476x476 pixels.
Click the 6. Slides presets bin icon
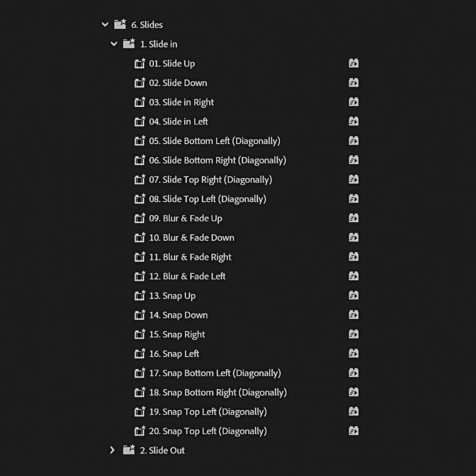pos(120,24)
